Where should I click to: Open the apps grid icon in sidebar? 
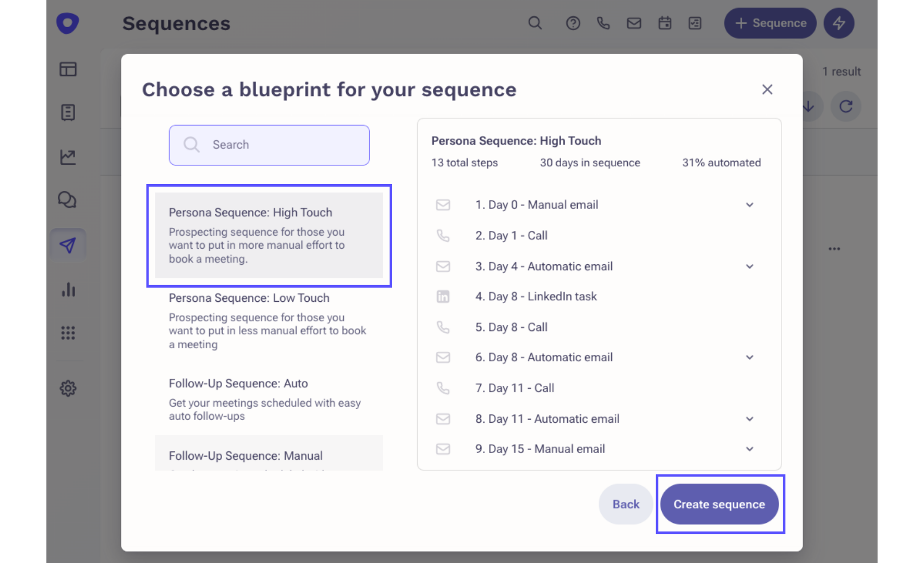(x=68, y=333)
